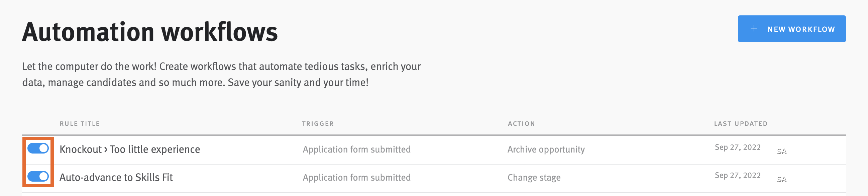Sort by the RULE TITLE column header

click(79, 123)
